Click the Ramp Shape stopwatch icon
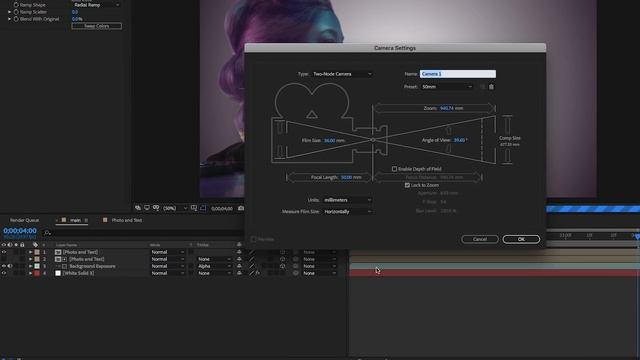This screenshot has height=360, width=640. (16, 5)
